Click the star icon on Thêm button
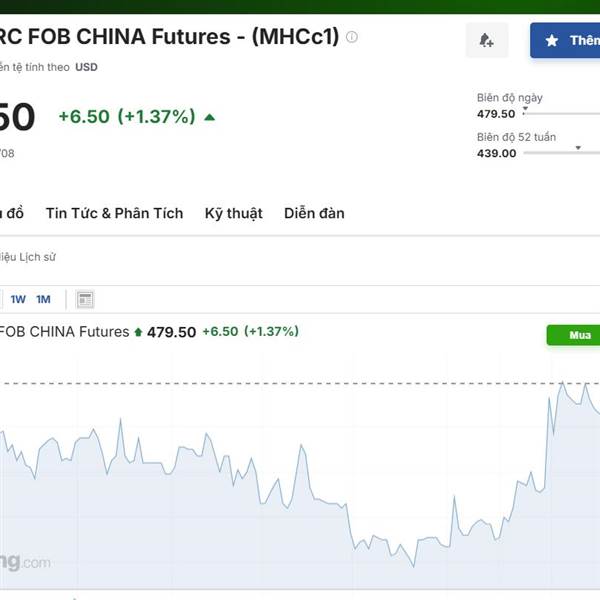600x600 pixels. [551, 40]
